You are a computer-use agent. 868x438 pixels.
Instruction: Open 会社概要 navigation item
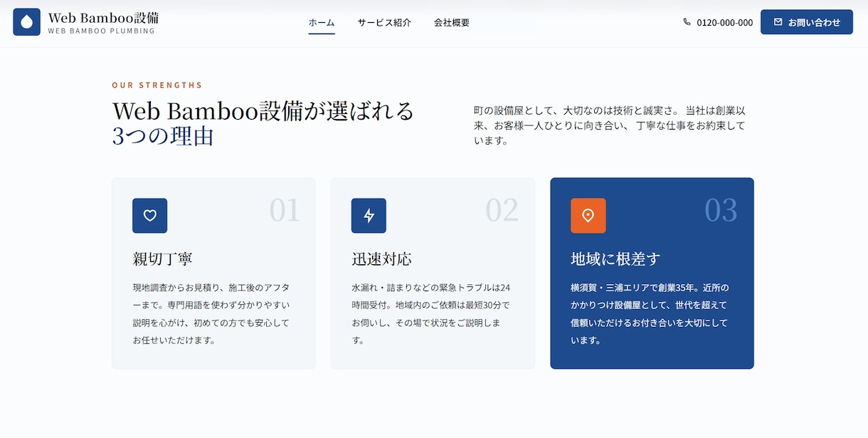[x=452, y=22]
